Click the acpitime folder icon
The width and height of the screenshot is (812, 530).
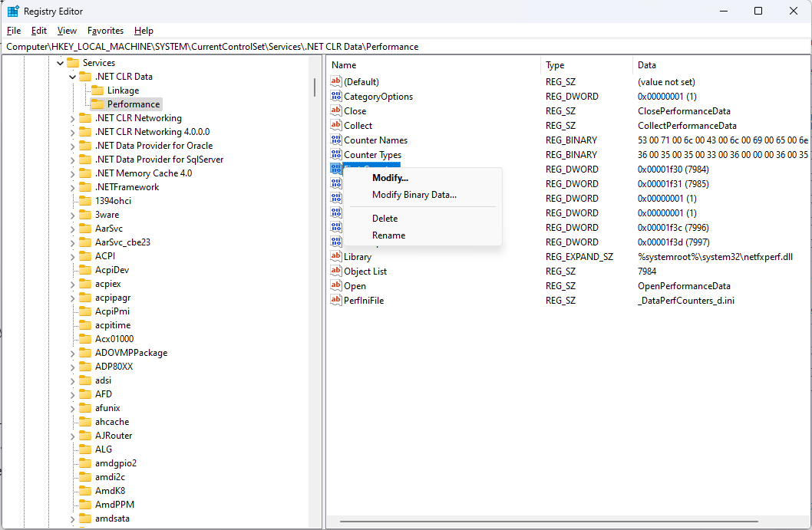point(85,325)
